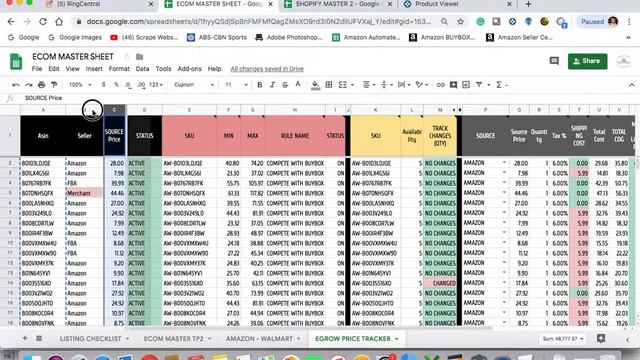
Task: Open the functions sigma menu
Action: tap(499, 85)
